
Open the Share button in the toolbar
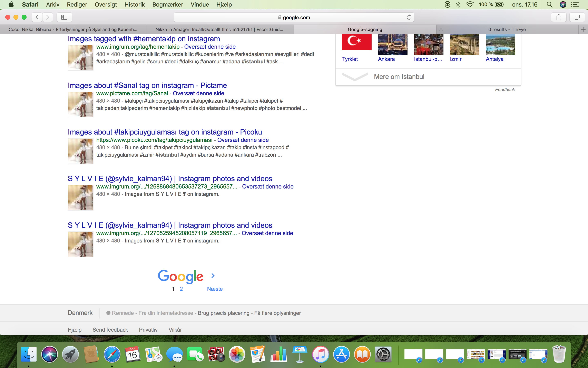click(x=559, y=17)
